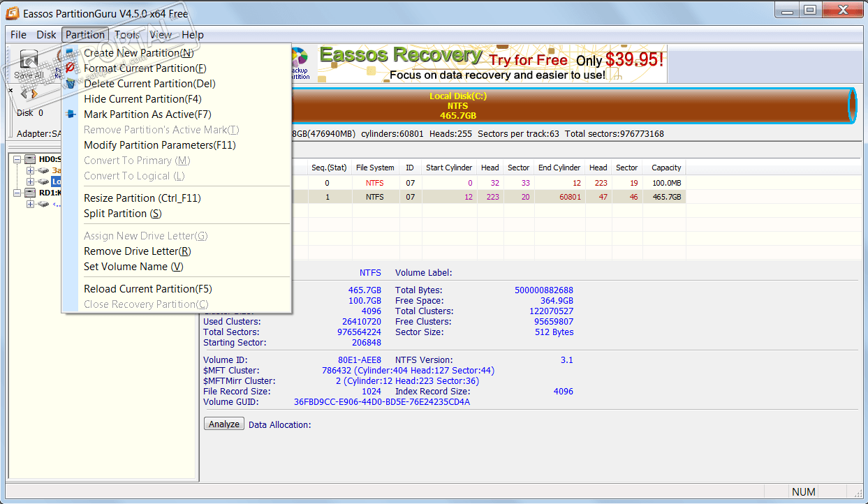Open the File menu
Image resolution: width=868 pixels, height=504 pixels.
click(19, 35)
